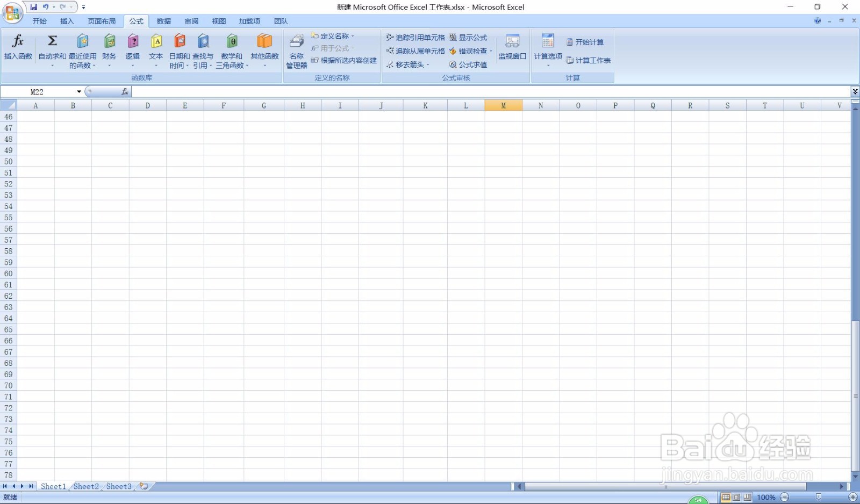Open the Home (开始) tab
Viewport: 860px width, 504px height.
click(39, 21)
